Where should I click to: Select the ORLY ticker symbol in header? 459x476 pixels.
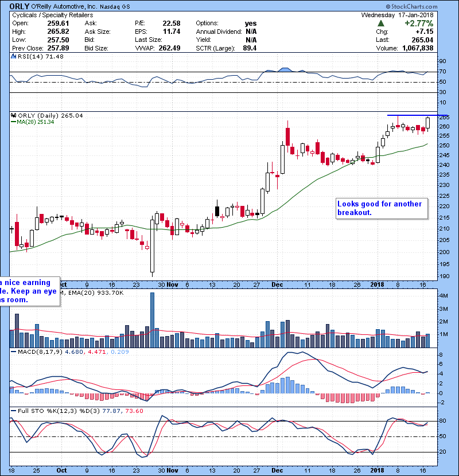pos(19,6)
